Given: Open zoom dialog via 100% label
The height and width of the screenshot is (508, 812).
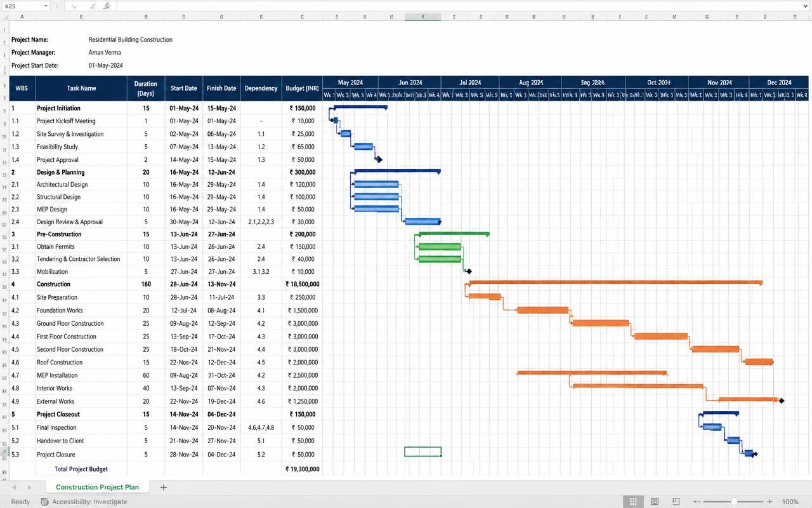Looking at the screenshot, I should point(790,502).
